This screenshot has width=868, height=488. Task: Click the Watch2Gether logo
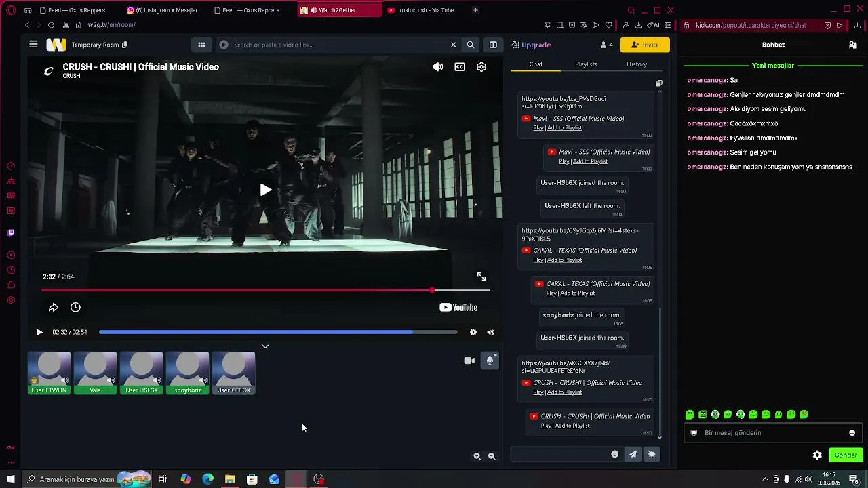coord(56,45)
